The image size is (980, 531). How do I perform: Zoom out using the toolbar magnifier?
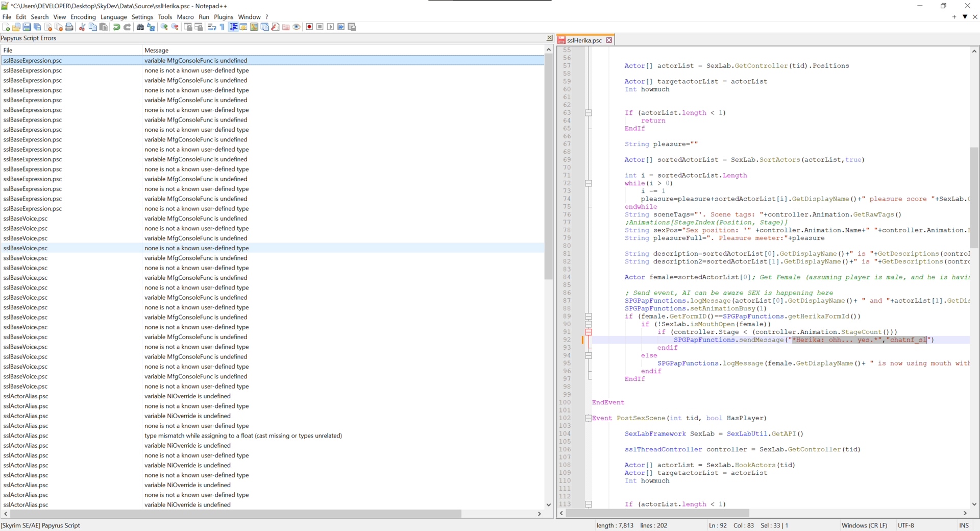coord(175,27)
